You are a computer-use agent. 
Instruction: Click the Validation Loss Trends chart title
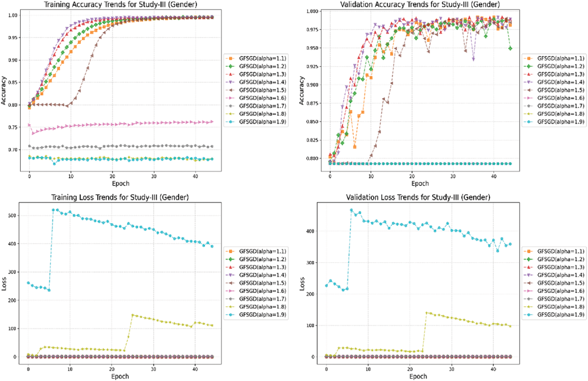(418, 197)
